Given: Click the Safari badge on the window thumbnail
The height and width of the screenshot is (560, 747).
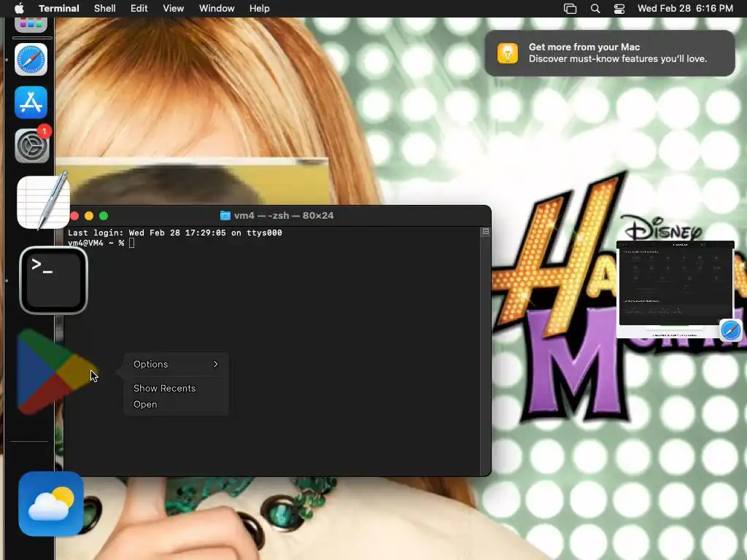Looking at the screenshot, I should (730, 330).
